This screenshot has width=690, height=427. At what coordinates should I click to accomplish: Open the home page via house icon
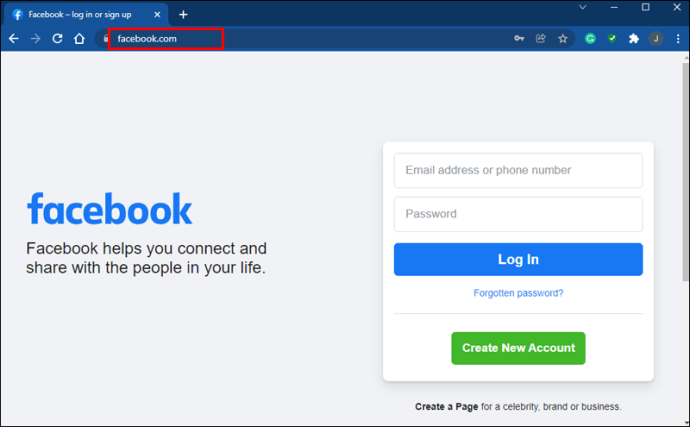click(x=79, y=39)
